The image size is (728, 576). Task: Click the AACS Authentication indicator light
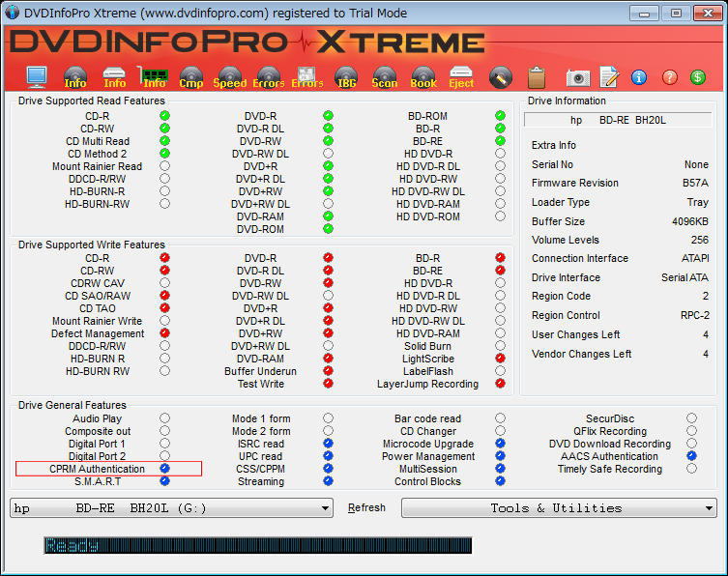[691, 456]
